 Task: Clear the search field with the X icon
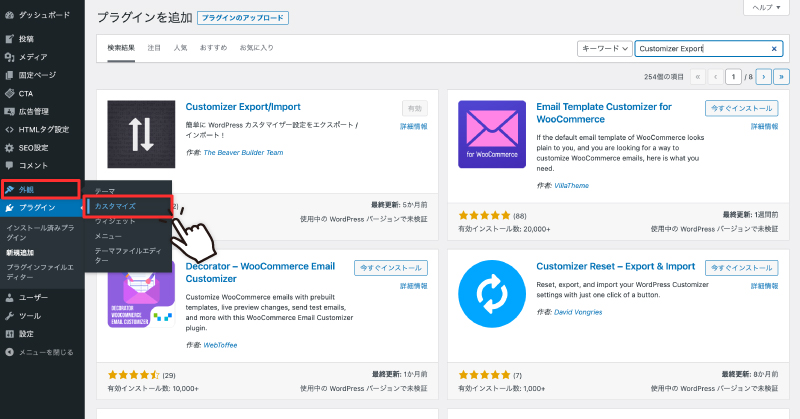(x=774, y=48)
